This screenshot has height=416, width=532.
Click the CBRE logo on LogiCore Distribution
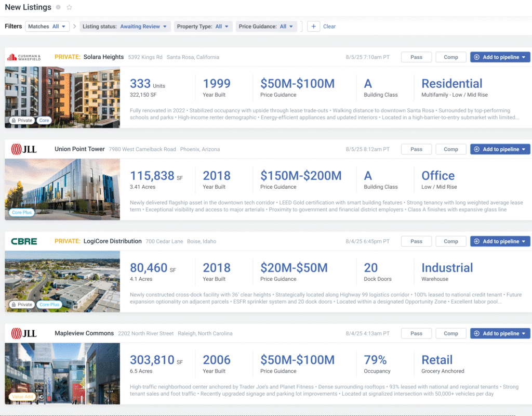click(24, 241)
